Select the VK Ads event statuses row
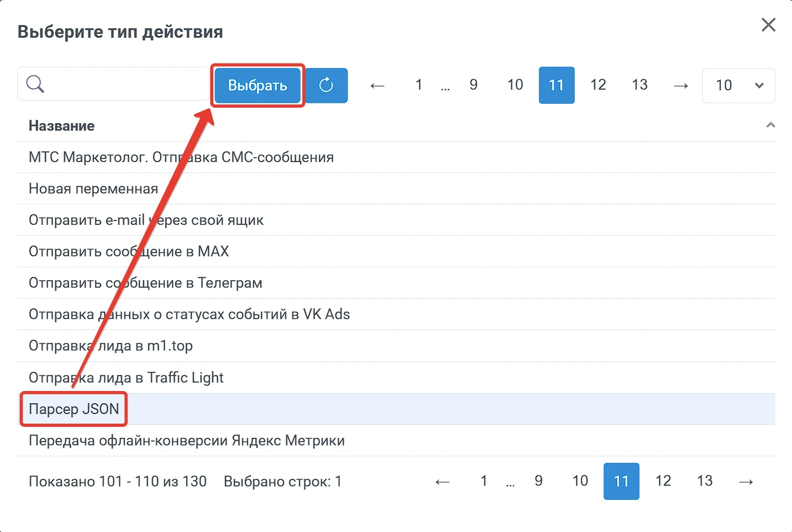 point(396,314)
